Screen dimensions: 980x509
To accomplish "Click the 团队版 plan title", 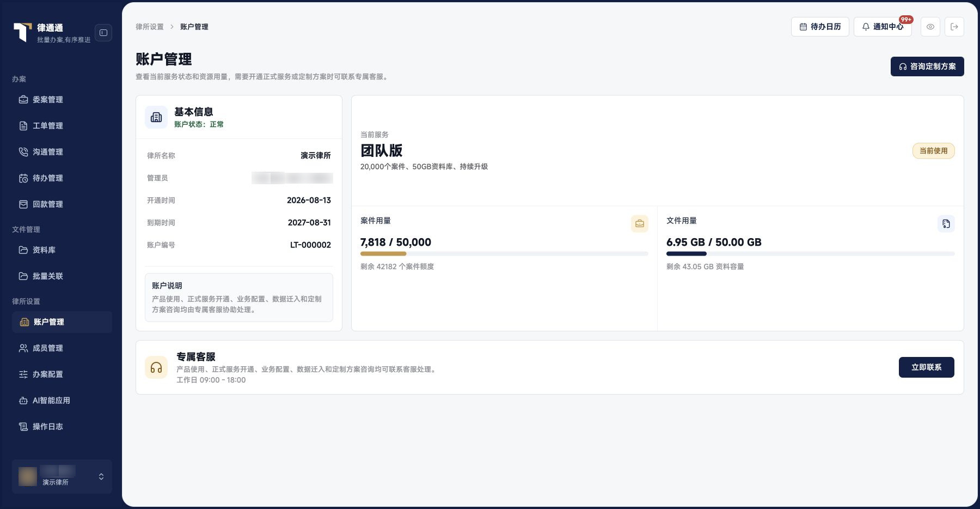I will click(x=382, y=150).
